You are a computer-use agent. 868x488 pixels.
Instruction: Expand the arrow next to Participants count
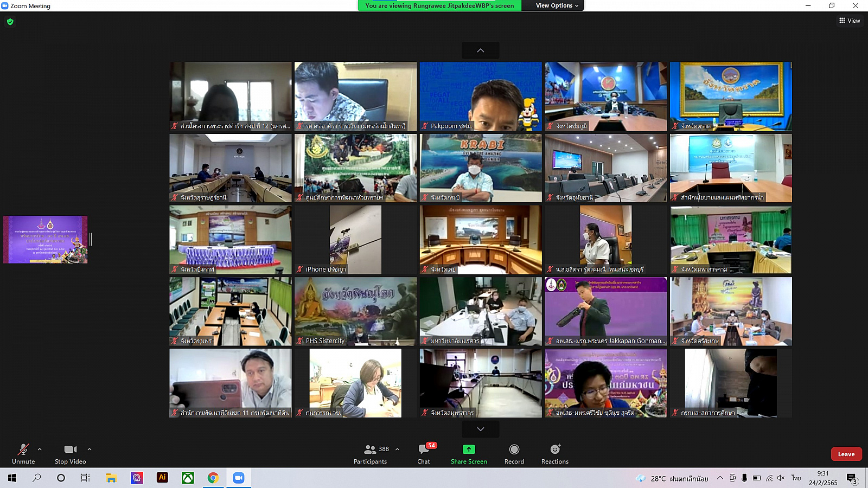click(398, 450)
